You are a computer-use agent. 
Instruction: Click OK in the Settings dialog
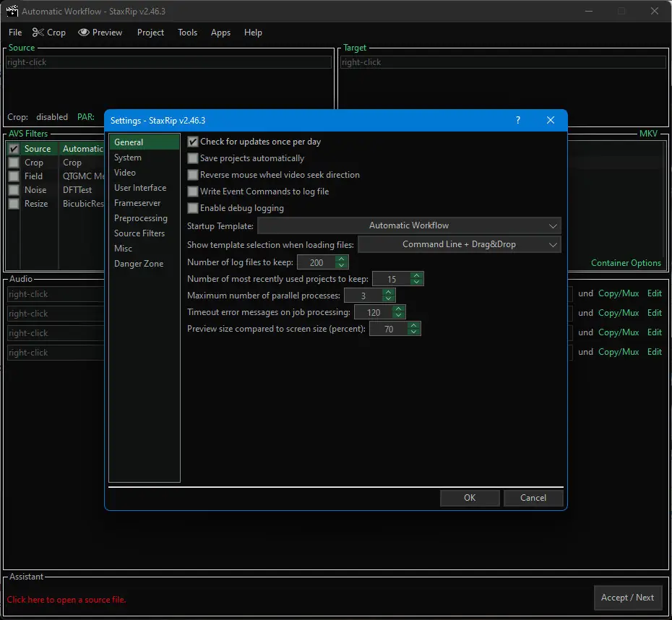470,498
